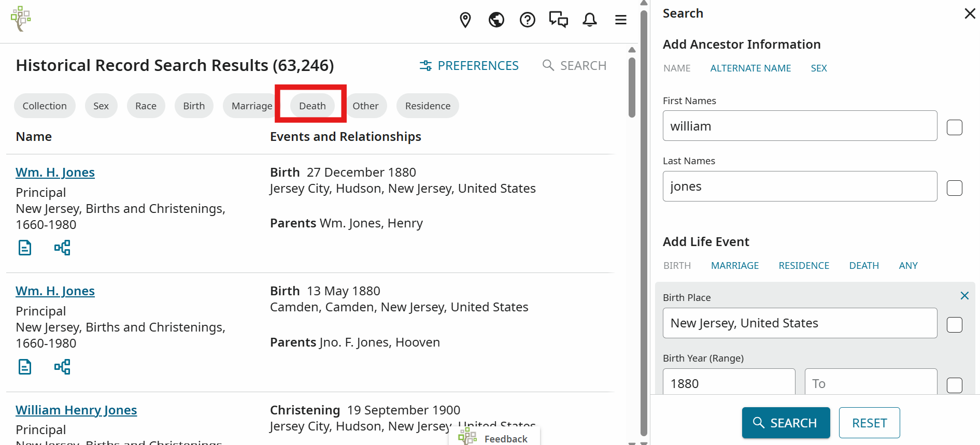Enable exact-match checkbox for Birth Place
This screenshot has height=445, width=980.
pyautogui.click(x=954, y=325)
